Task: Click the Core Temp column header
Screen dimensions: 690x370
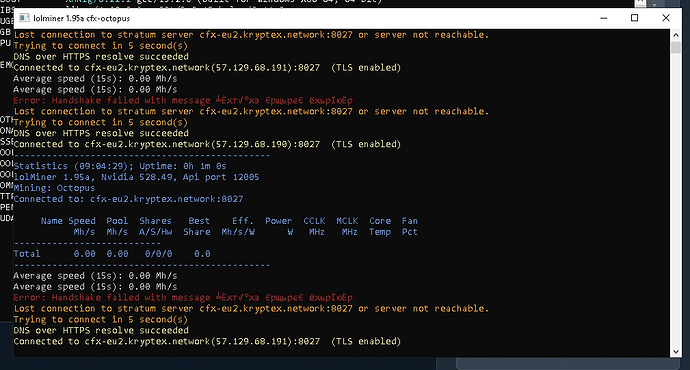Action: click(x=380, y=226)
